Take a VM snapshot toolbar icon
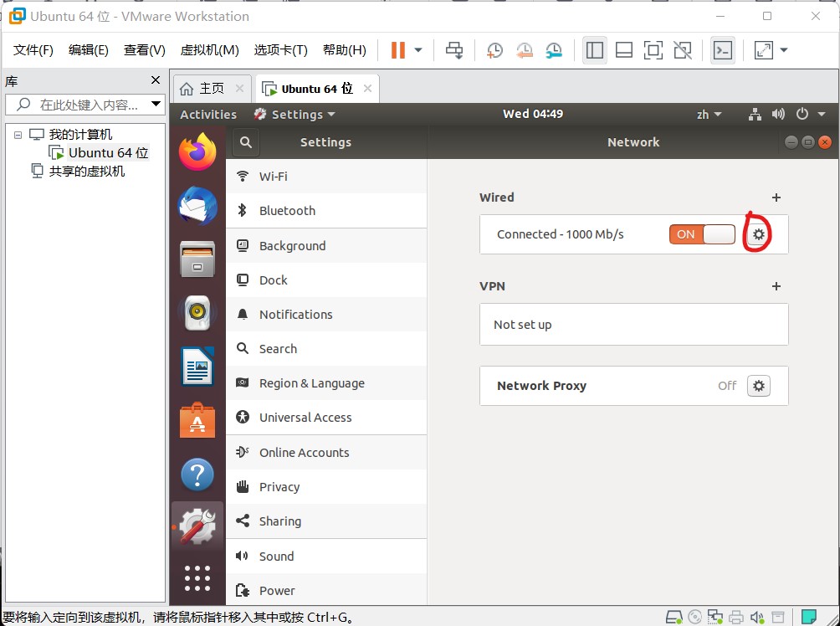 point(494,50)
